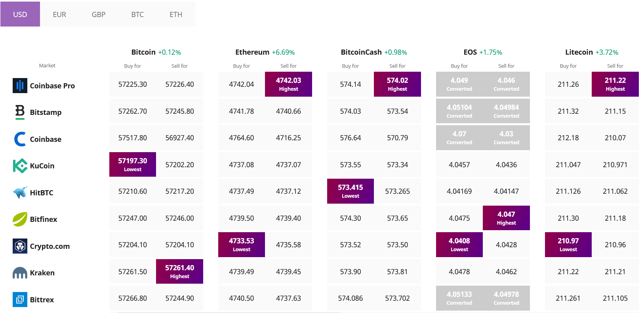Viewport: 644px width, 313px height.
Task: Switch to the GBP currency tab
Action: 99,14
